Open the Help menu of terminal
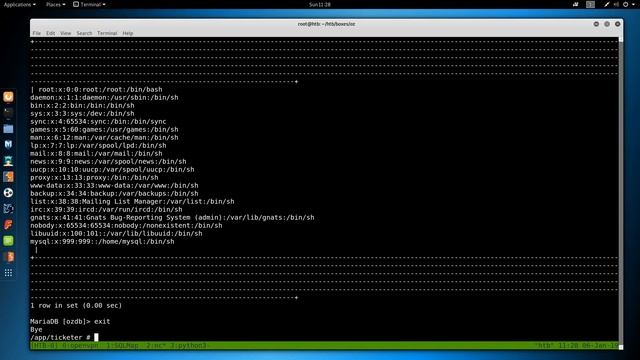This screenshot has width=640, height=360. pyautogui.click(x=128, y=33)
